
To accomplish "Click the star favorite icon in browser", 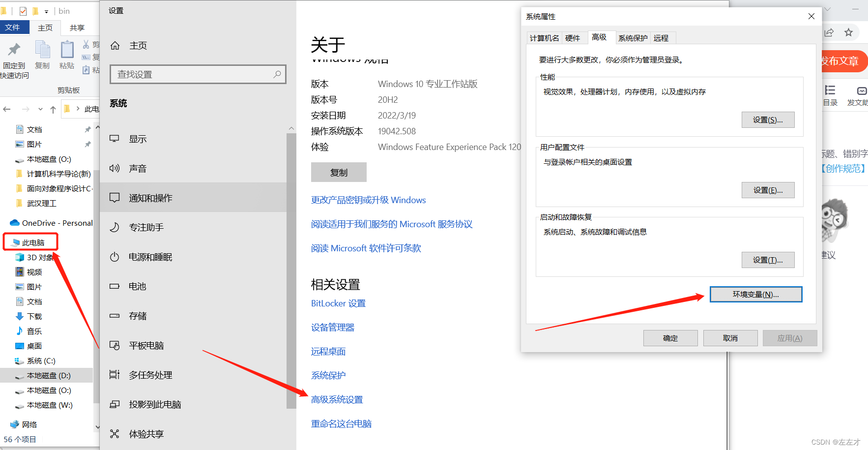I will 848,32.
